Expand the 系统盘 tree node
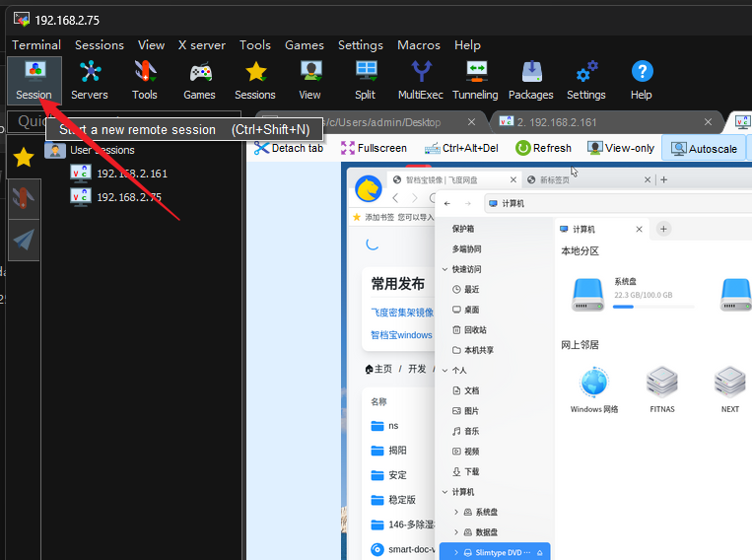This screenshot has height=560, width=752. coord(456,512)
